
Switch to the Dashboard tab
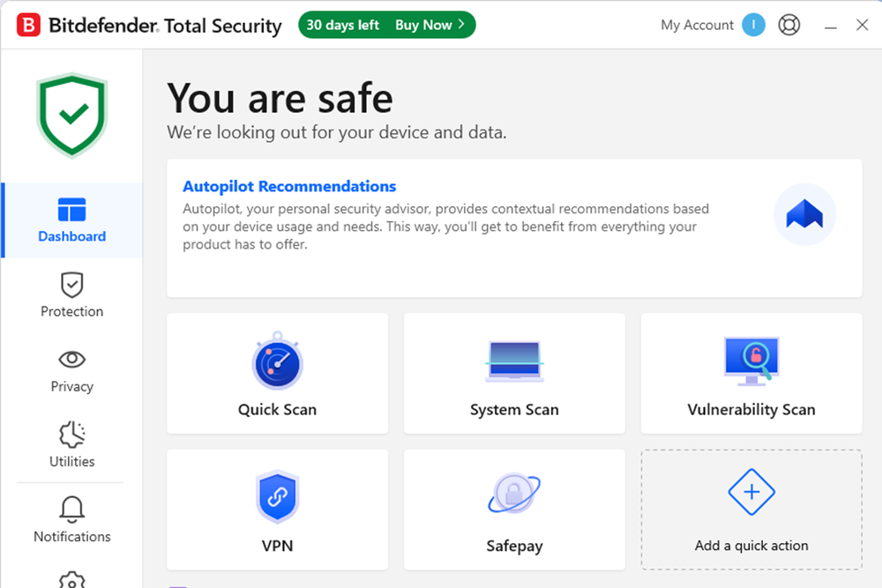click(x=71, y=220)
